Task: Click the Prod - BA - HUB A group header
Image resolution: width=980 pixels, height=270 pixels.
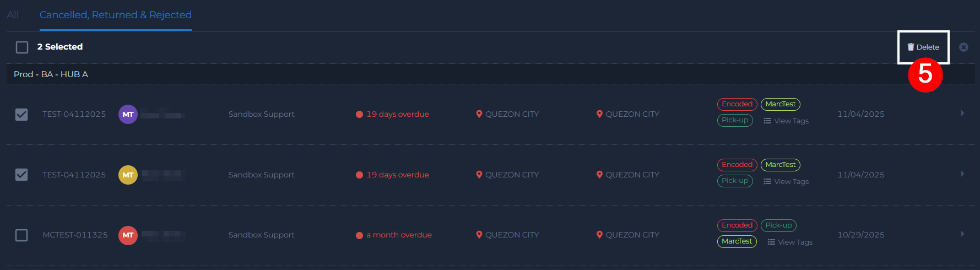Action: 51,74
